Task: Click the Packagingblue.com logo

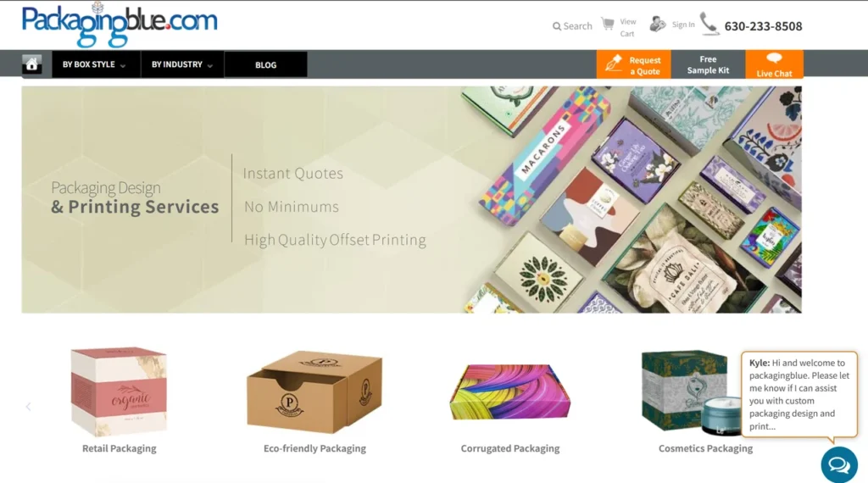Action: point(119,25)
